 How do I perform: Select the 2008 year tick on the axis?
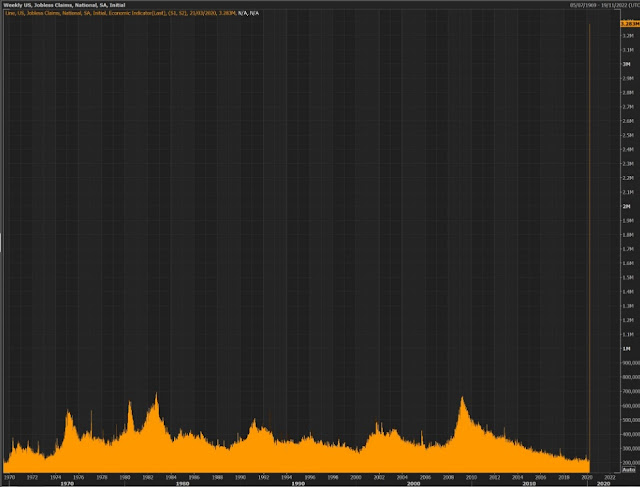pos(448,477)
